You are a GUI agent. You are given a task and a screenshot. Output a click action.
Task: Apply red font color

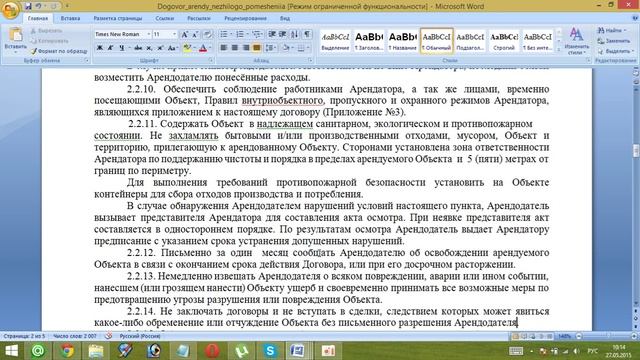coord(203,48)
